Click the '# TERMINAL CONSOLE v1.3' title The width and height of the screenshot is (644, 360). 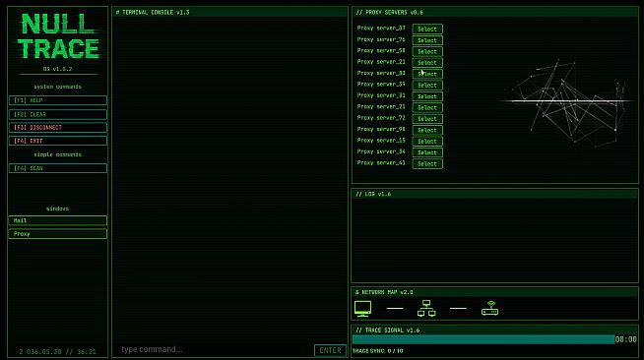point(153,13)
